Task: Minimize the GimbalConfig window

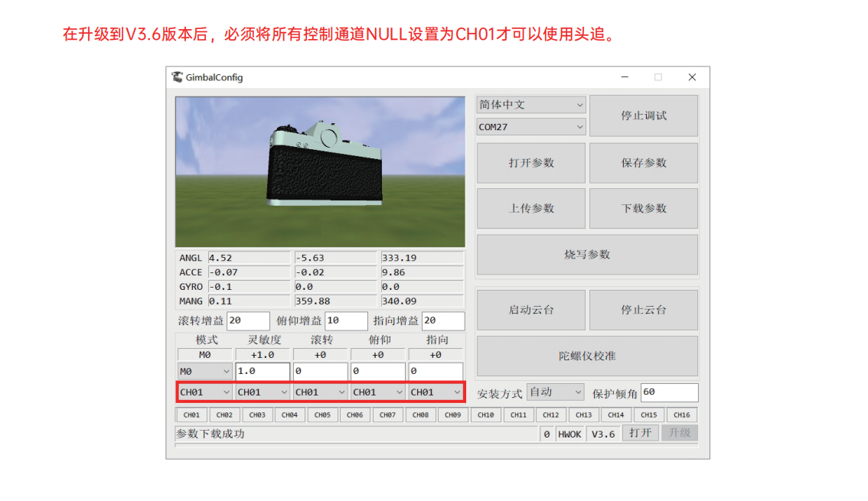Action: pyautogui.click(x=625, y=76)
